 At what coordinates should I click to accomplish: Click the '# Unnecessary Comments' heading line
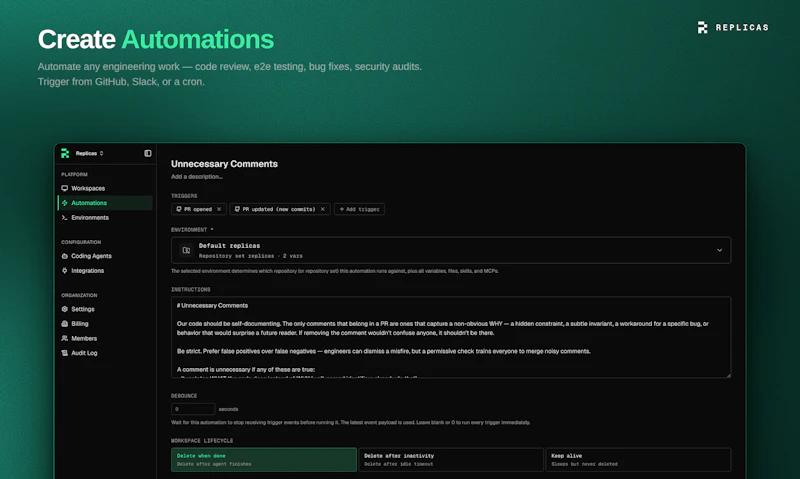click(x=212, y=306)
